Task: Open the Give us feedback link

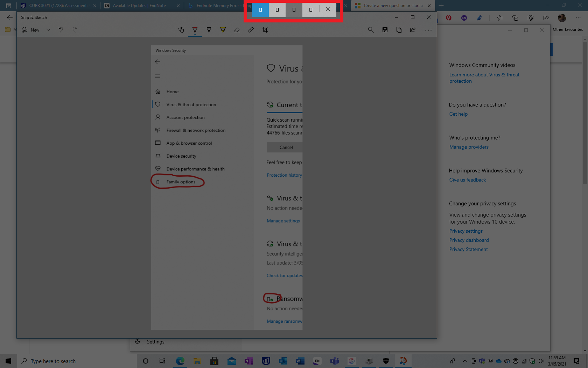Action: coord(468,180)
